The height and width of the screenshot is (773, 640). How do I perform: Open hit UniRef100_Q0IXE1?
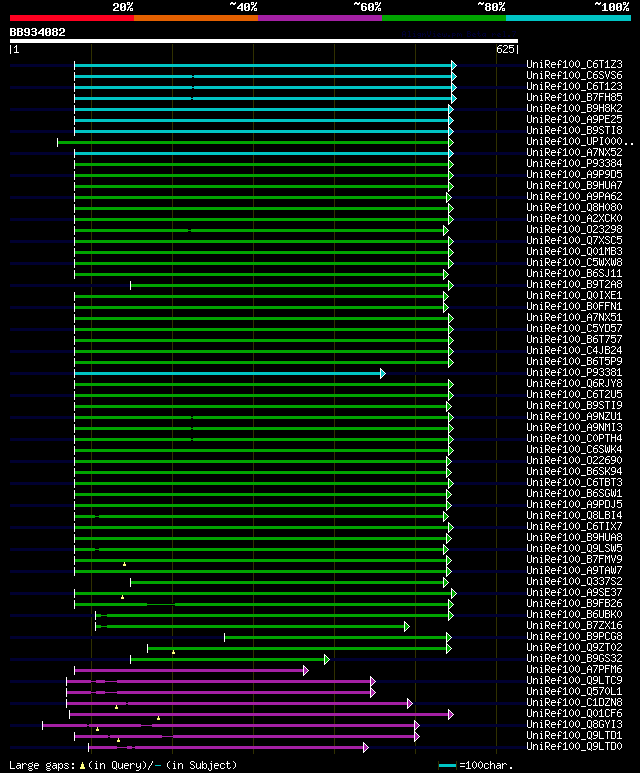tap(574, 295)
